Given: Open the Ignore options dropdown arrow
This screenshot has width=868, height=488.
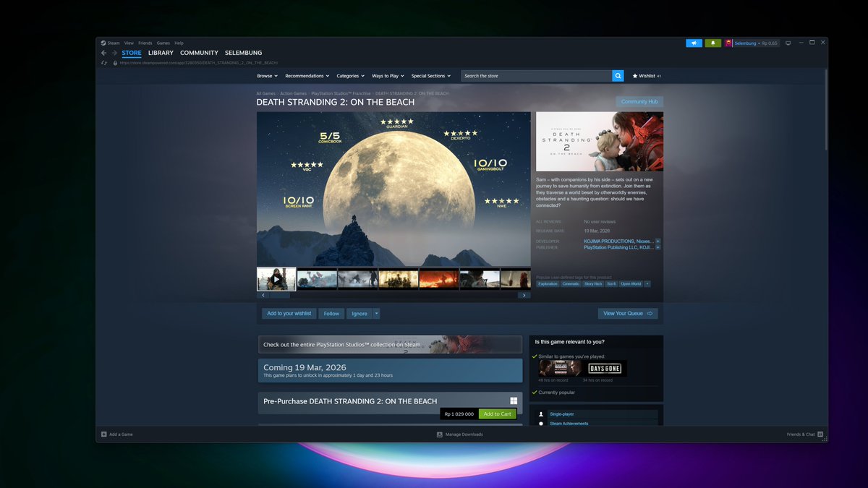Looking at the screenshot, I should tap(376, 314).
